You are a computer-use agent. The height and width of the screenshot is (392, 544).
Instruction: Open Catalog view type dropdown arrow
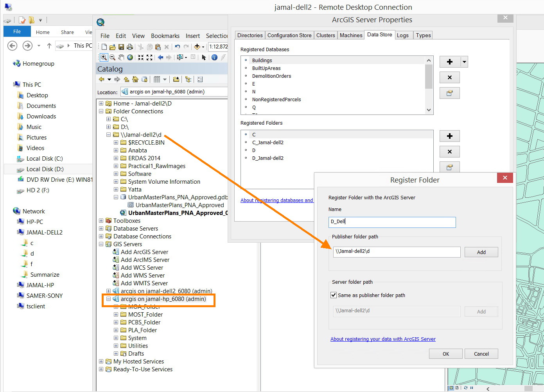coord(165,79)
